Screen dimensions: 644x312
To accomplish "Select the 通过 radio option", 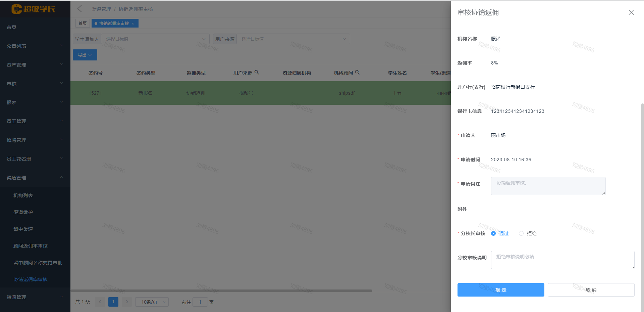I will [493, 233].
